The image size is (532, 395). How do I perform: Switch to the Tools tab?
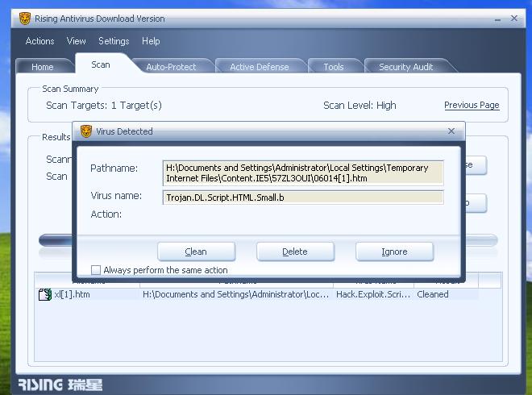click(334, 67)
